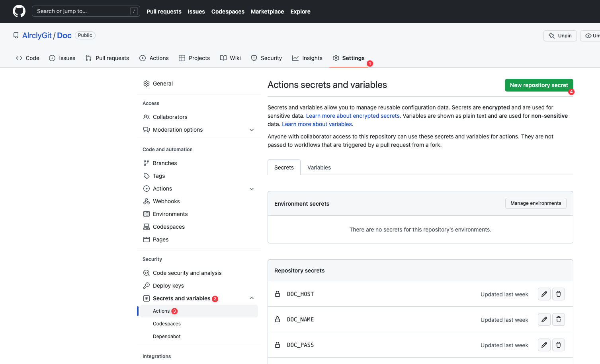This screenshot has width=600, height=364.
Task: Edit the DOC_HOST secret with pencil icon
Action: coord(544,294)
